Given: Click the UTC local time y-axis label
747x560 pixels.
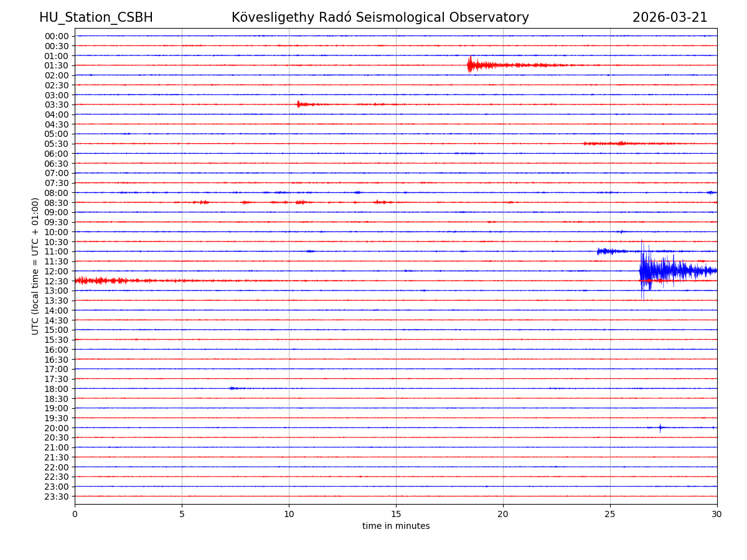Looking at the screenshot, I should pyautogui.click(x=35, y=266).
